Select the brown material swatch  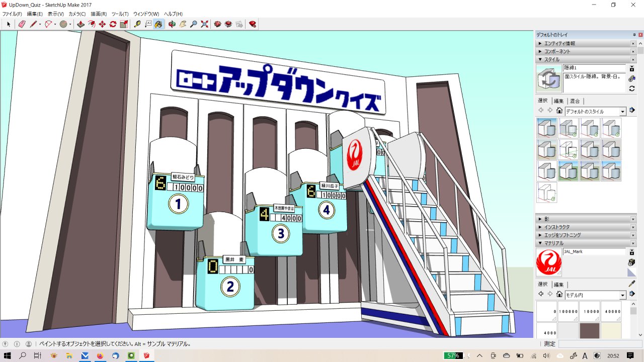pyautogui.click(x=589, y=331)
